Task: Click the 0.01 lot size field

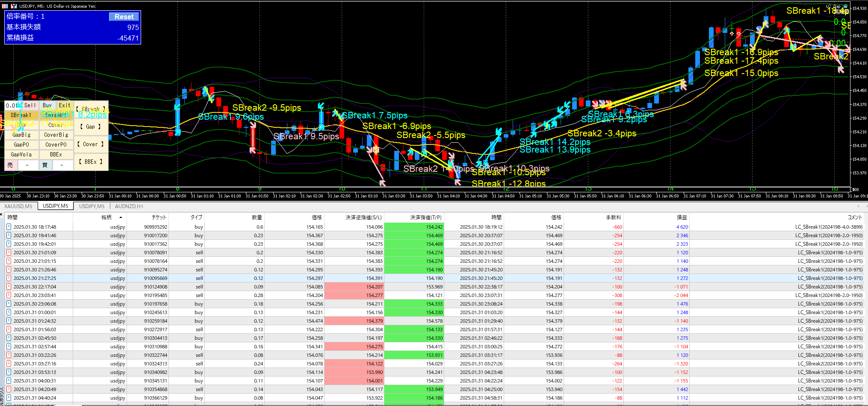Action: [12, 105]
